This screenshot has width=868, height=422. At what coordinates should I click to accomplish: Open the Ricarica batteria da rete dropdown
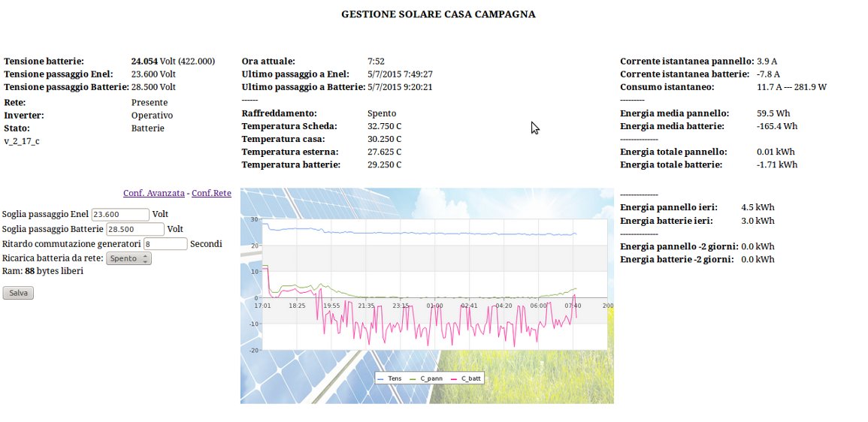click(x=129, y=258)
